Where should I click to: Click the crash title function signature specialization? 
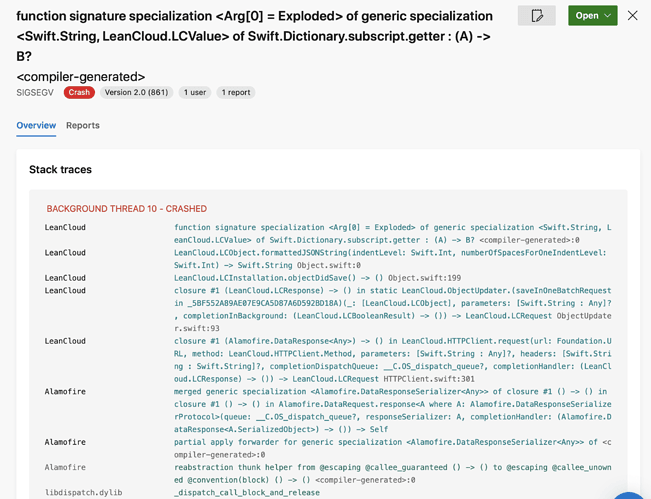point(255,36)
